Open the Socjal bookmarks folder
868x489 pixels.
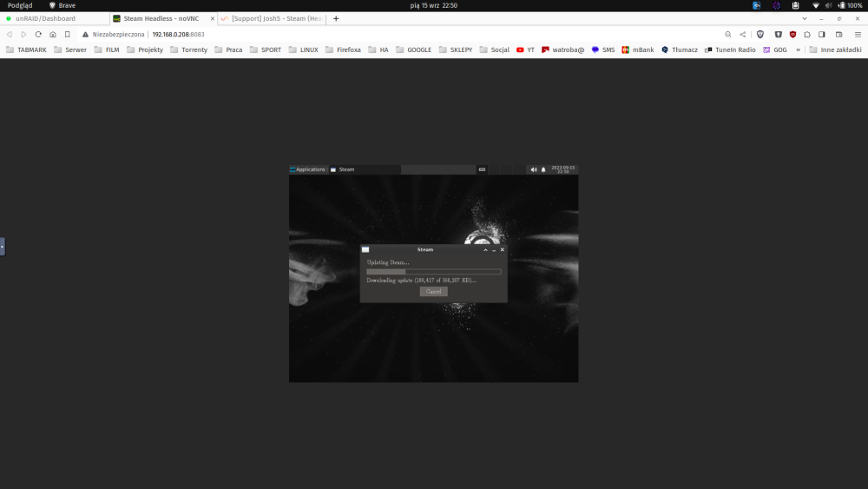[x=495, y=50]
